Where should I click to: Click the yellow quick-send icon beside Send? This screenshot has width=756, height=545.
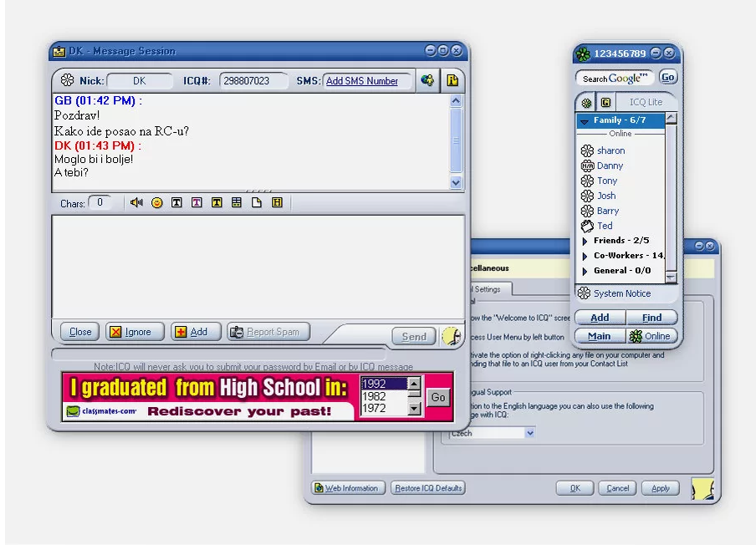point(451,334)
